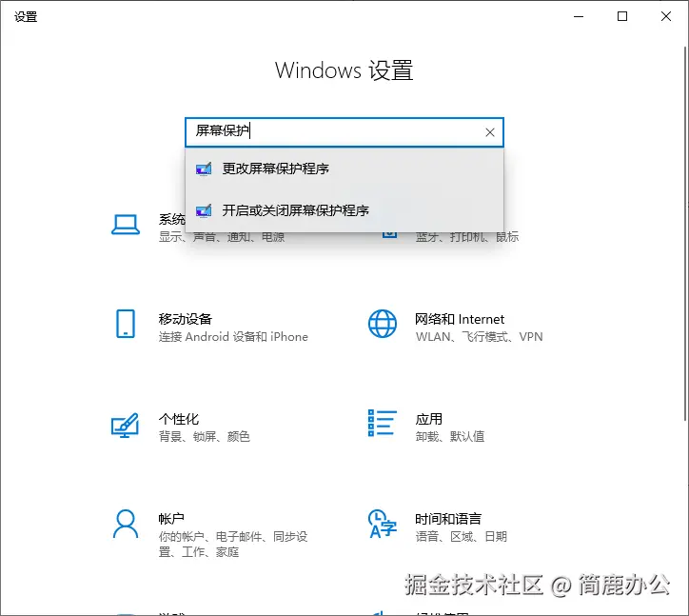
Task: Open the 移动设备 settings category
Action: pos(212,328)
